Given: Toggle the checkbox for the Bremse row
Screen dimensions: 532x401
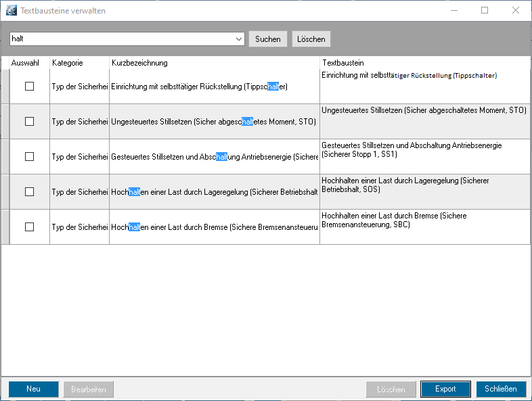Looking at the screenshot, I should point(29,227).
